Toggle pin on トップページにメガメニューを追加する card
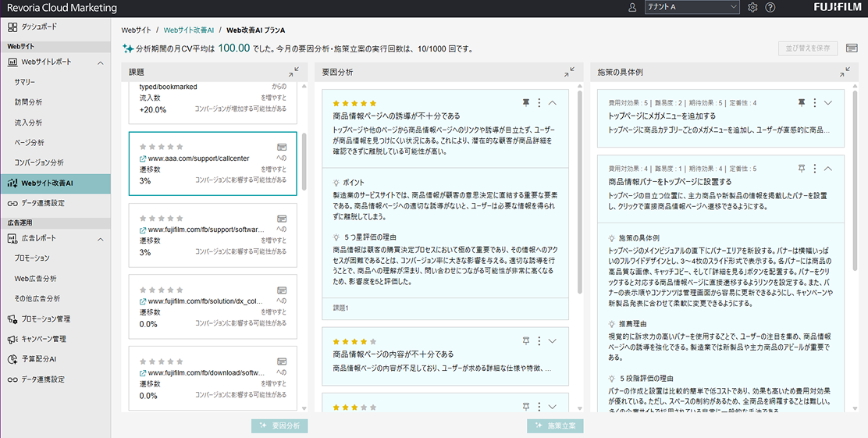 pyautogui.click(x=802, y=102)
